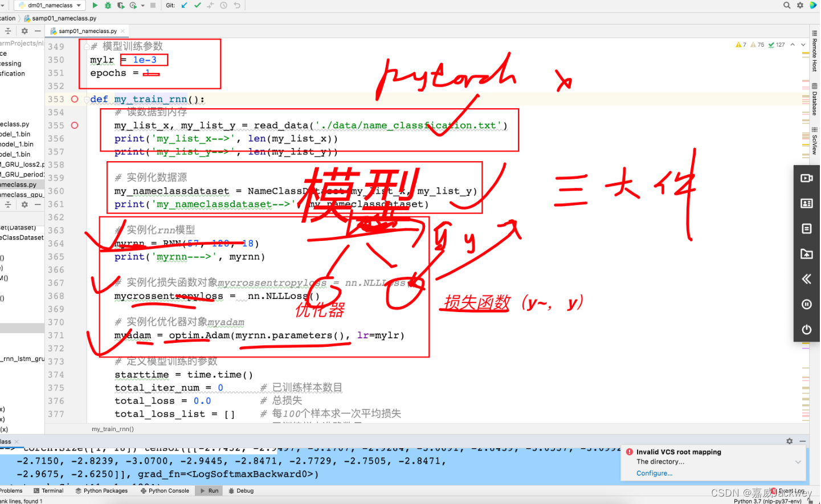Open the dm01_nameclass run configuration dropdown
This screenshot has height=504, width=821.
coord(48,5)
